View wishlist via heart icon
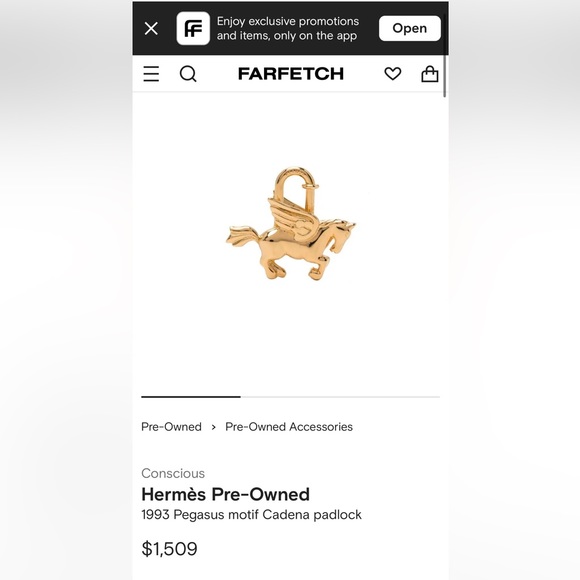Screen dimensions: 580x580 [392, 74]
